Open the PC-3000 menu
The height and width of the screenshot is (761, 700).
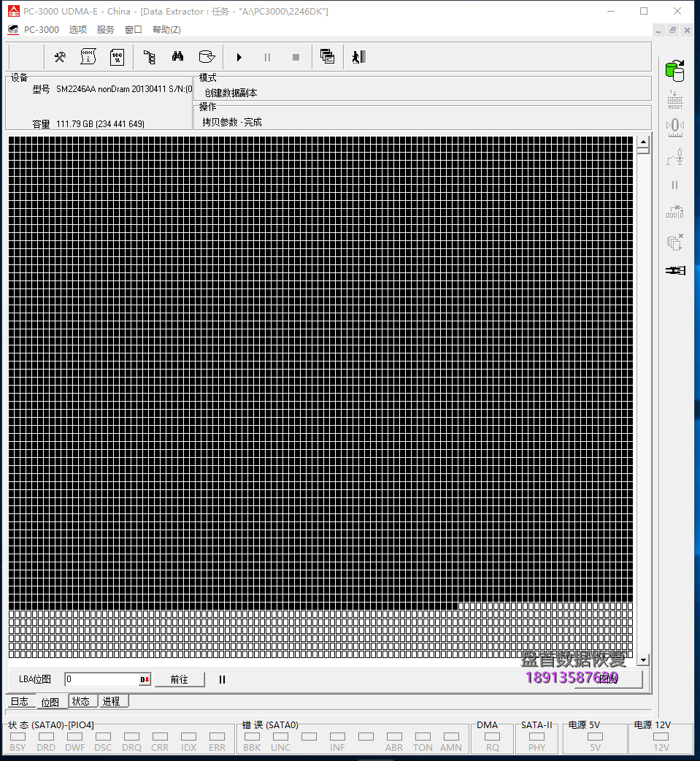click(42, 30)
